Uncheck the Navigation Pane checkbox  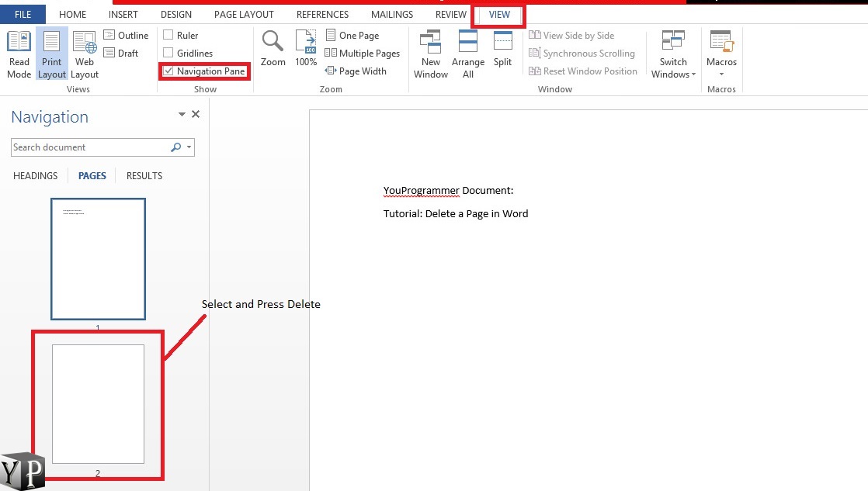(x=168, y=71)
